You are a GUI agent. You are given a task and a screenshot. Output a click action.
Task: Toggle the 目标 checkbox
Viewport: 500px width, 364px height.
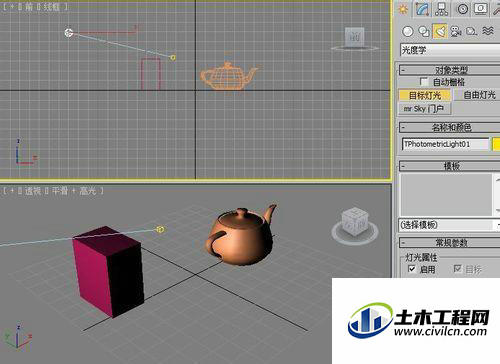click(x=458, y=269)
